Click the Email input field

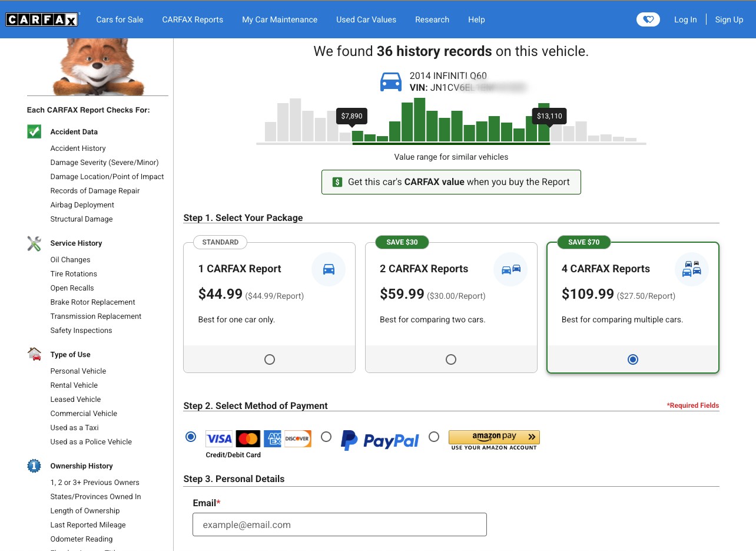(x=340, y=524)
